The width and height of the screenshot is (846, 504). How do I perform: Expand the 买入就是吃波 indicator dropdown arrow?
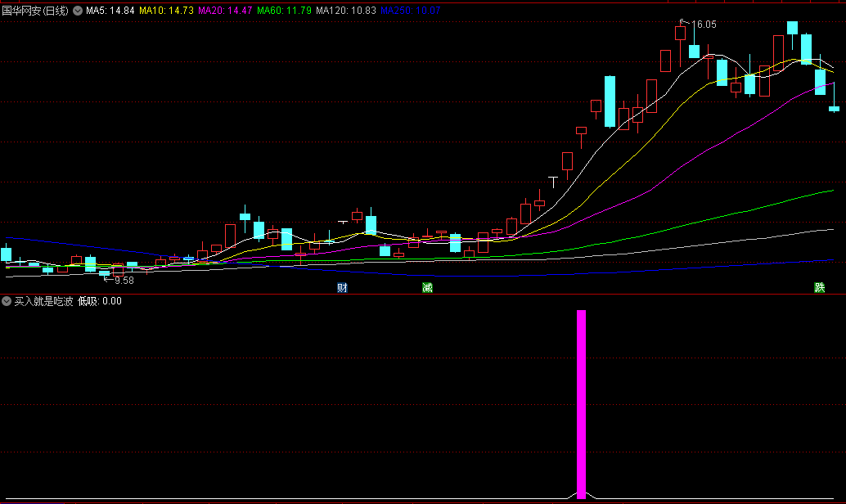7,301
